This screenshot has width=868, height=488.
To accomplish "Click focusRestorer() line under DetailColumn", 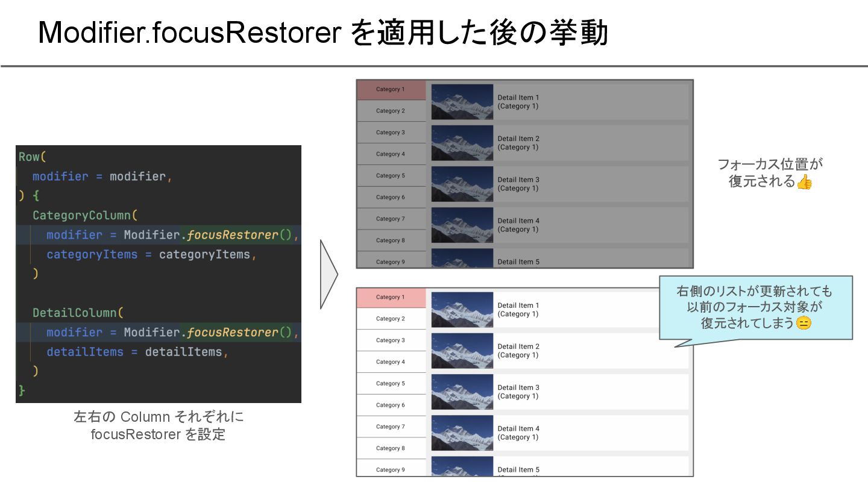I will click(173, 332).
